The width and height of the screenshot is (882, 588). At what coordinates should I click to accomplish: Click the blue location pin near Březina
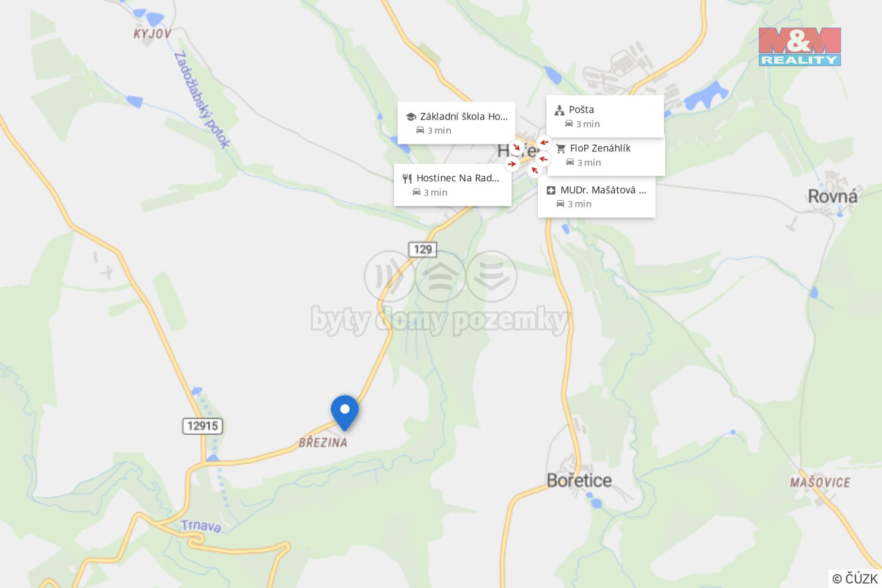coord(344,412)
